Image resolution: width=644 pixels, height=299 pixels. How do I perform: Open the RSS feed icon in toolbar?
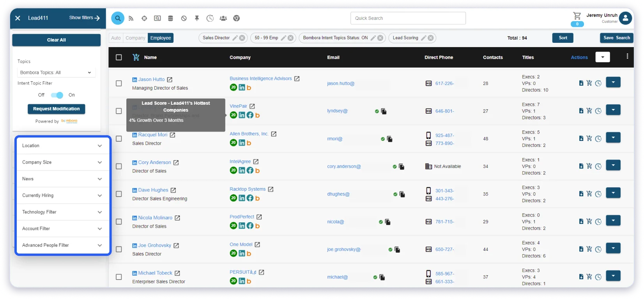pyautogui.click(x=131, y=18)
